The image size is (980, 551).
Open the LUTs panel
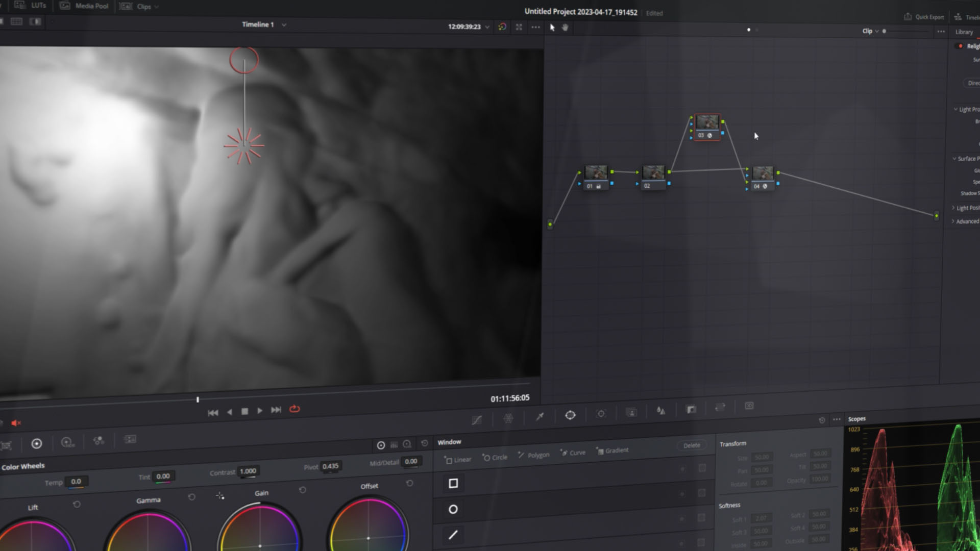click(30, 6)
